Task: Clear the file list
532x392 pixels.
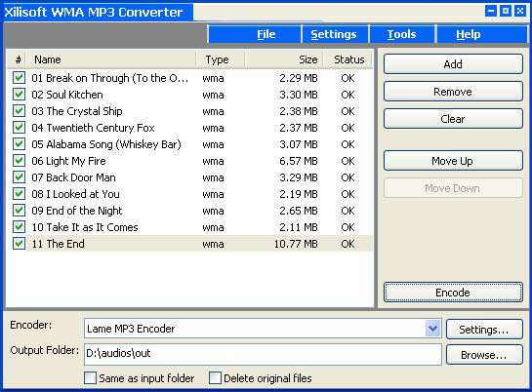Action: point(453,119)
